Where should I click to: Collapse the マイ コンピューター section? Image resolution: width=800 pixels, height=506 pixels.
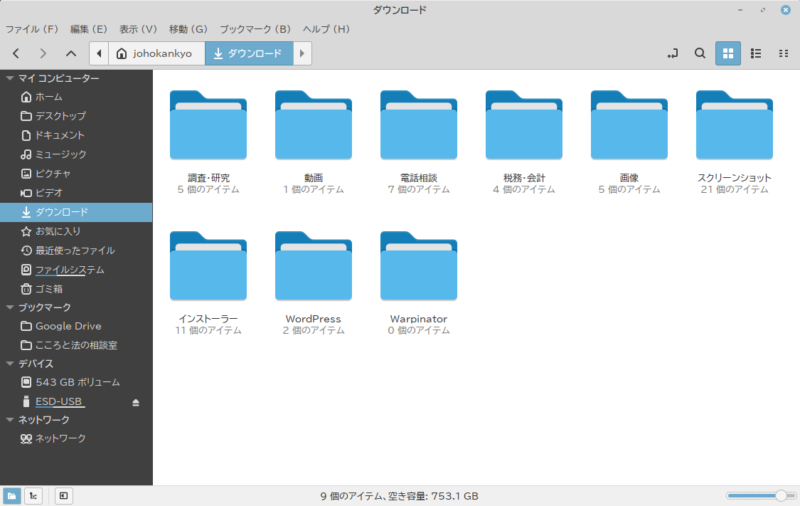pyautogui.click(x=10, y=78)
